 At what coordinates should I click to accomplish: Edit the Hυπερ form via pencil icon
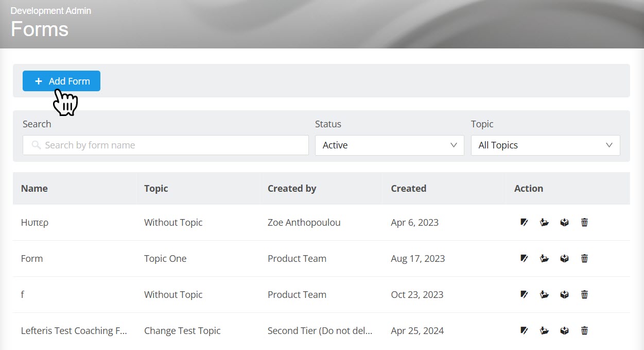[524, 223]
